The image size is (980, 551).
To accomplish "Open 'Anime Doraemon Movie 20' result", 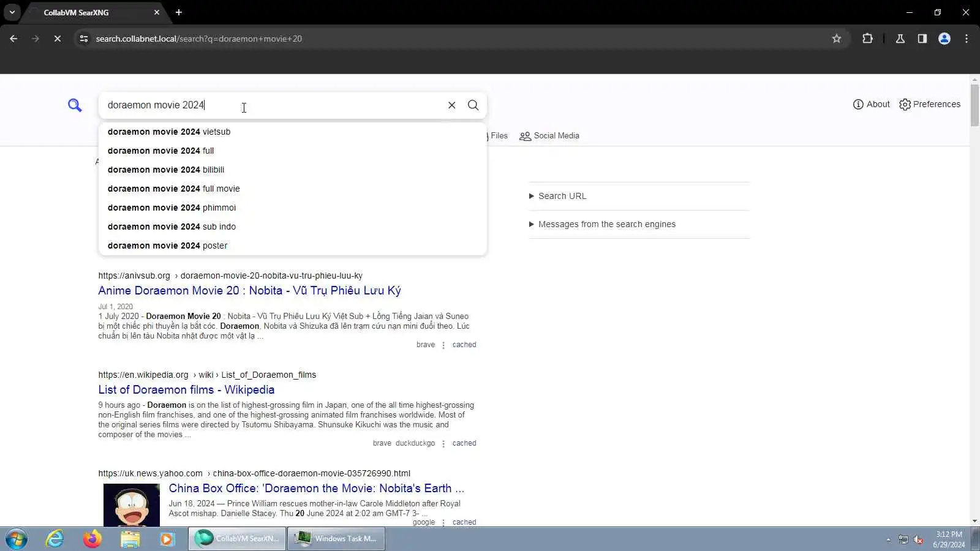I will [x=249, y=291].
